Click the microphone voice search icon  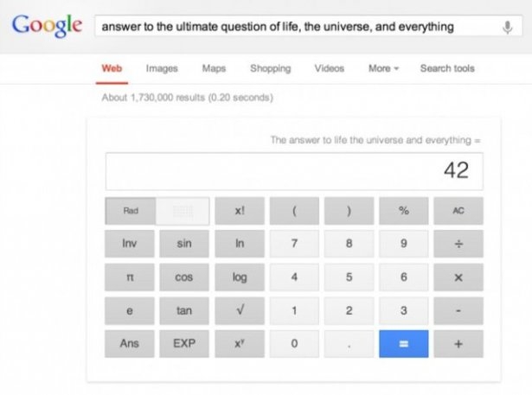[x=507, y=27]
